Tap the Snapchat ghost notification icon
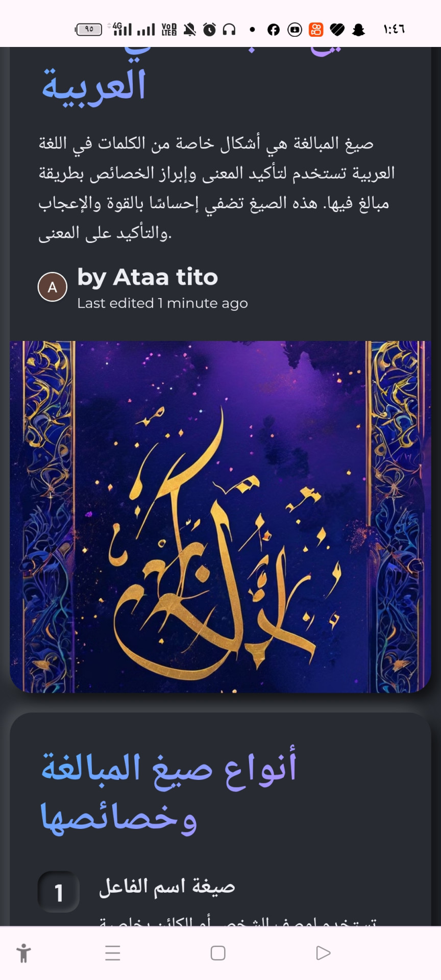Viewport: 441px width, 980px height. (359, 30)
